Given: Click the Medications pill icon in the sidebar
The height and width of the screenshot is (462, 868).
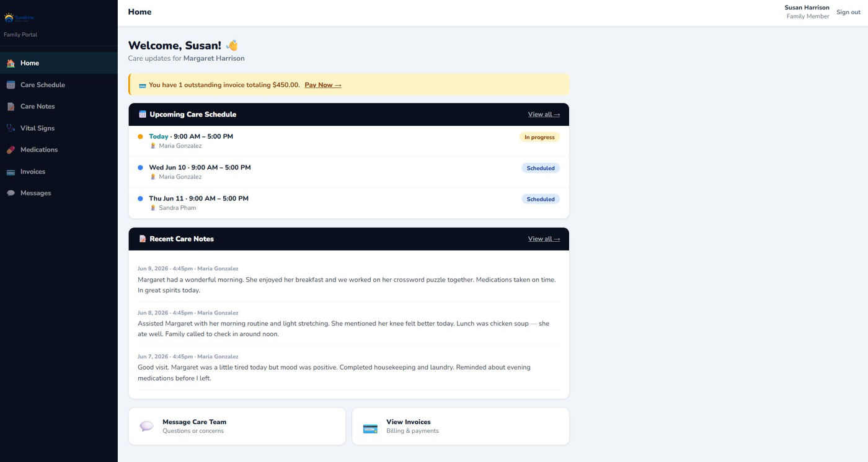Looking at the screenshot, I should [x=11, y=150].
